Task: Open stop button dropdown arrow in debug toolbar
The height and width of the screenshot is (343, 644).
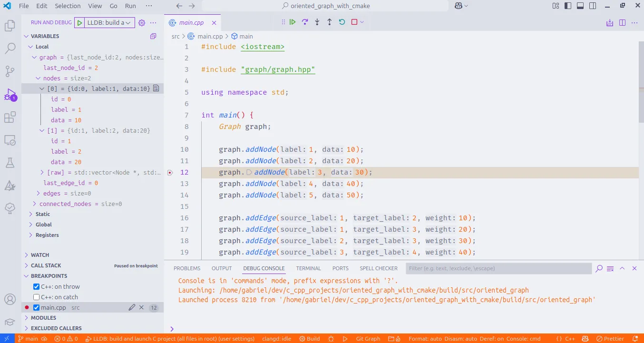Action: coord(362,22)
